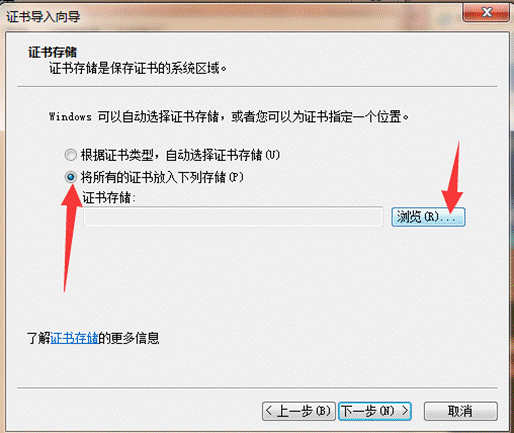Proceed with 下一步(N) button
The image size is (514, 433).
tap(375, 411)
